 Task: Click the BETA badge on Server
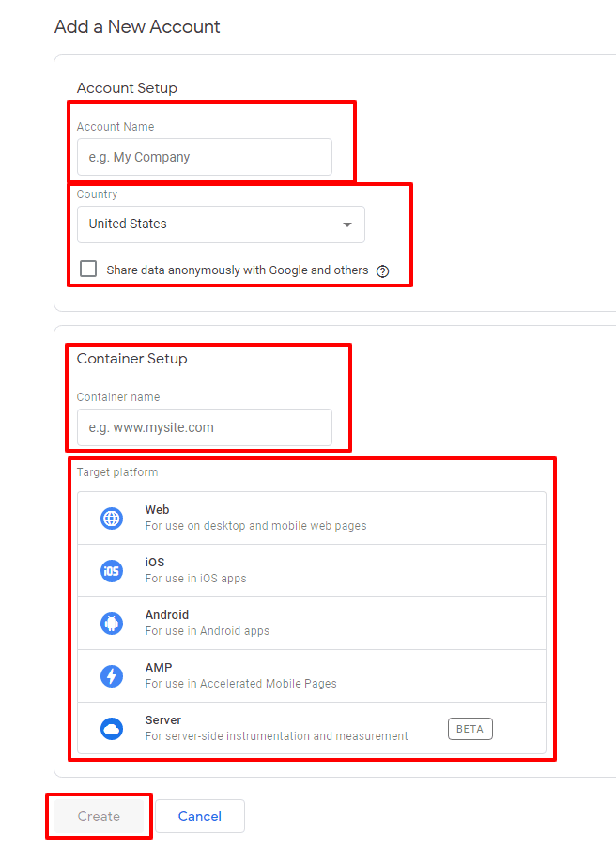pos(470,729)
